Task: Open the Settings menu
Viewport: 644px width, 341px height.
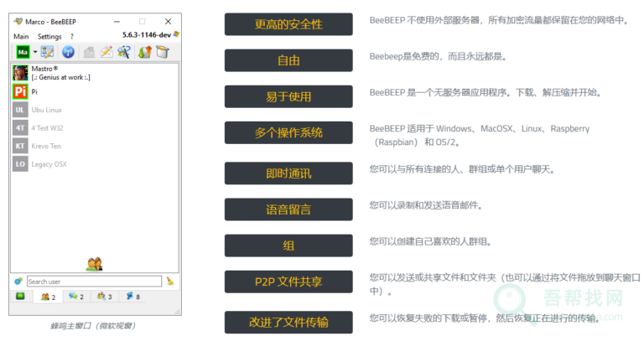Action: coord(49,37)
